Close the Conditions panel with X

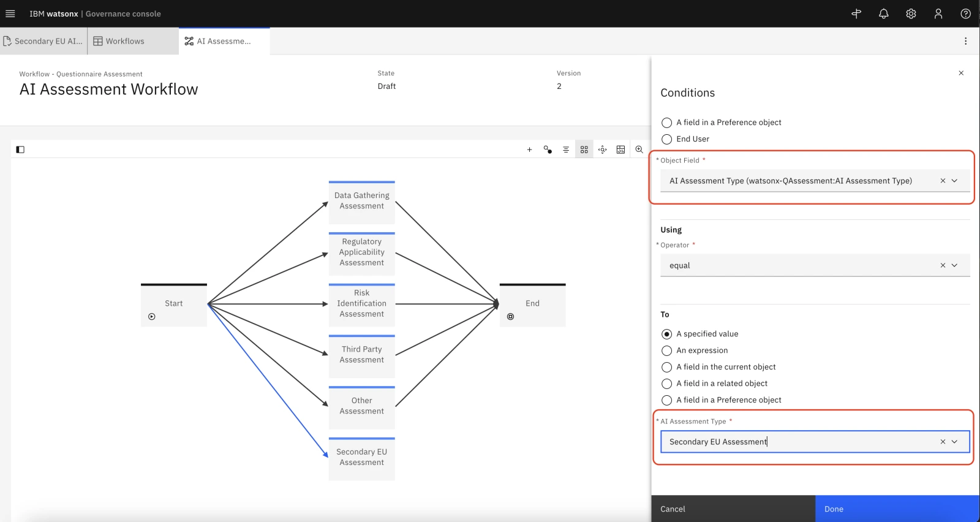coord(961,73)
